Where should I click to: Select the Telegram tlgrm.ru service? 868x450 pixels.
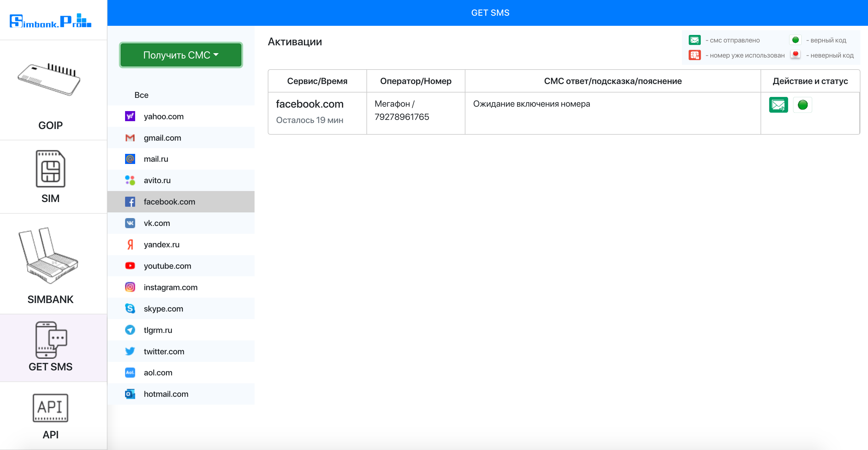tap(158, 330)
